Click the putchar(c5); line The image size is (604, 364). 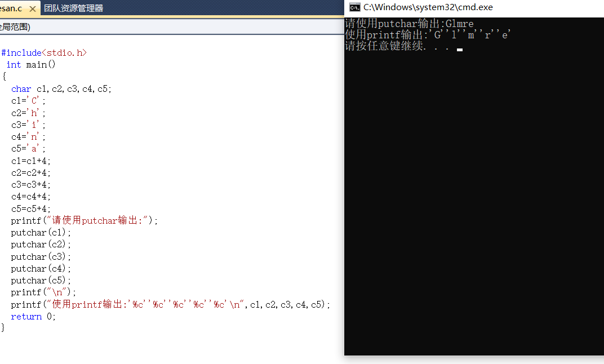pyautogui.click(x=41, y=281)
